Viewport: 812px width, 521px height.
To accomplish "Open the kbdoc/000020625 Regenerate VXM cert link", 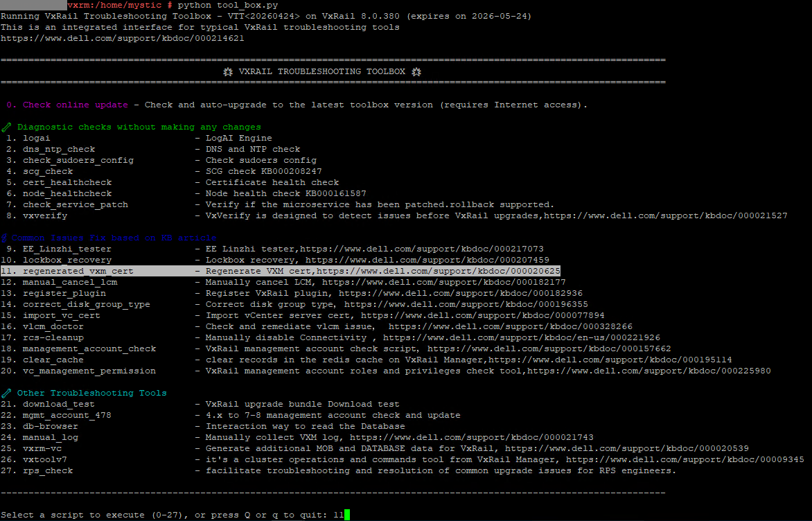I will 438,271.
